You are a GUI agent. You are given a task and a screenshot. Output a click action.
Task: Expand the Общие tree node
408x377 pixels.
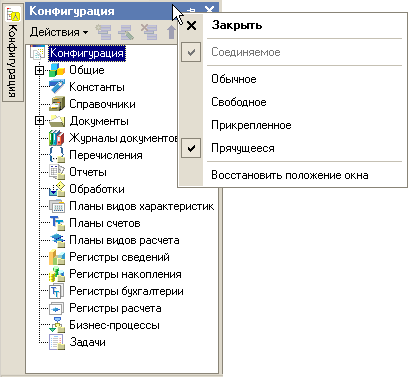tap(39, 70)
